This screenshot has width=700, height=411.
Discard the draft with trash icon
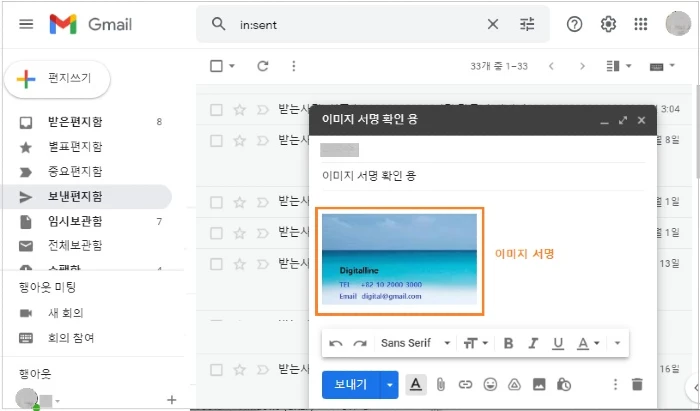tap(637, 384)
